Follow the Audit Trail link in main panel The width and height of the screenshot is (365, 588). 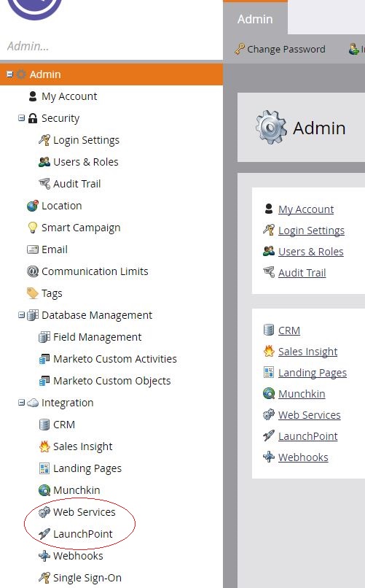click(x=302, y=273)
